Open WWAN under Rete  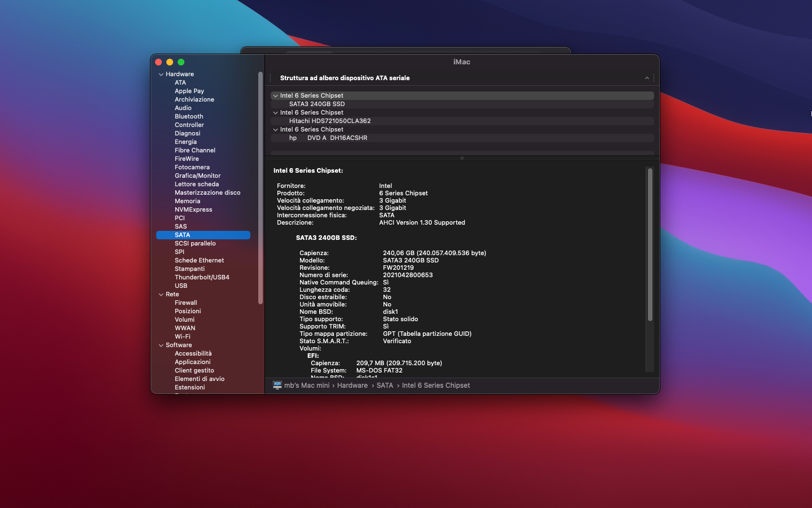(185, 328)
